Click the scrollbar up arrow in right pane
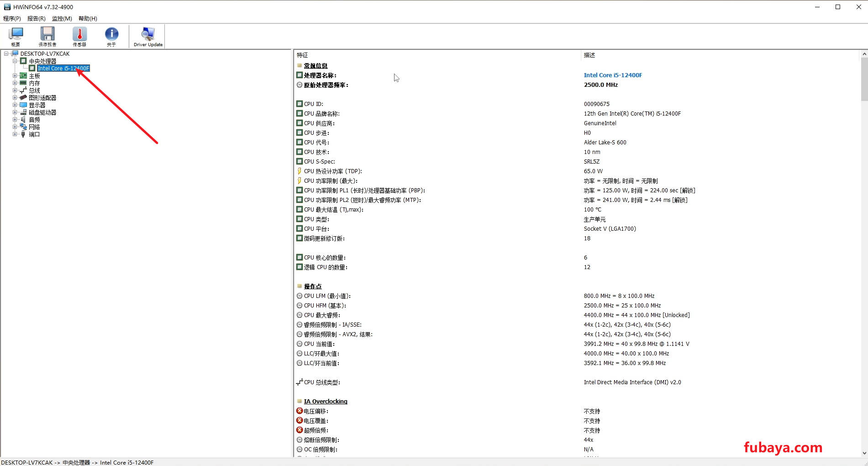 864,54
